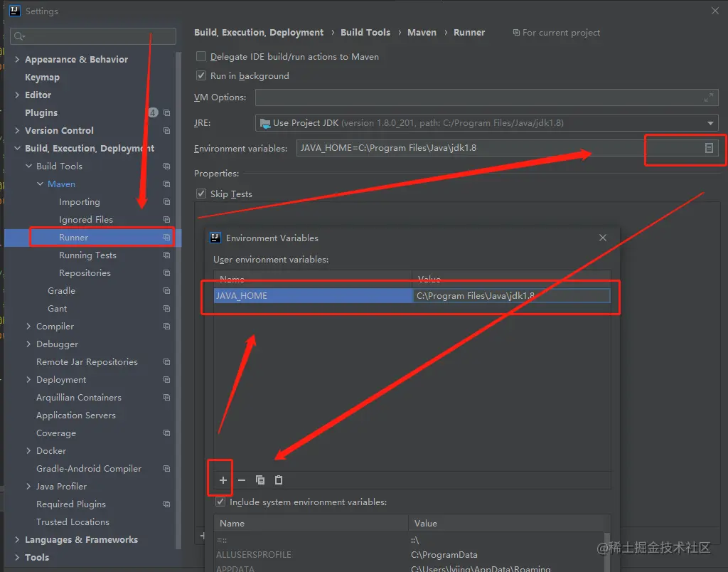Screen dimensions: 728x572
Task: Click project-level icon beside Deployment
Action: point(166,380)
